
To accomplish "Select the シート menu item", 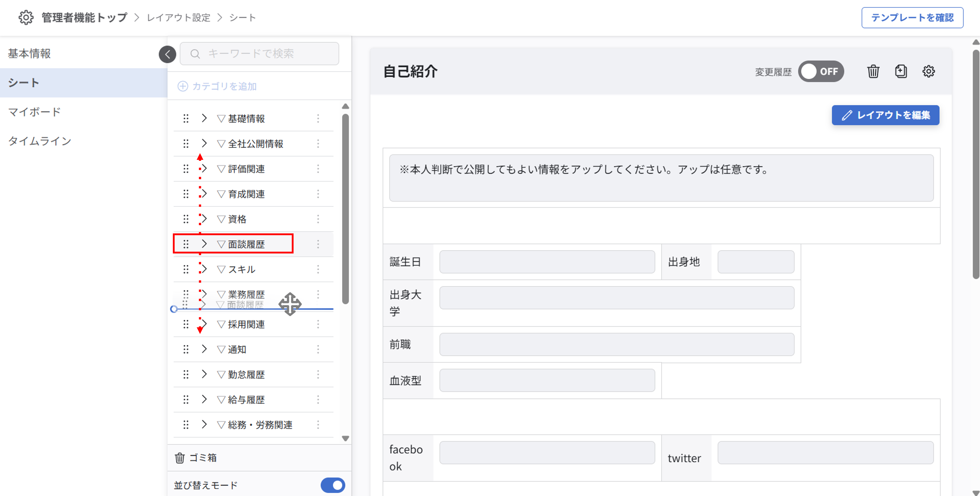I will [83, 83].
